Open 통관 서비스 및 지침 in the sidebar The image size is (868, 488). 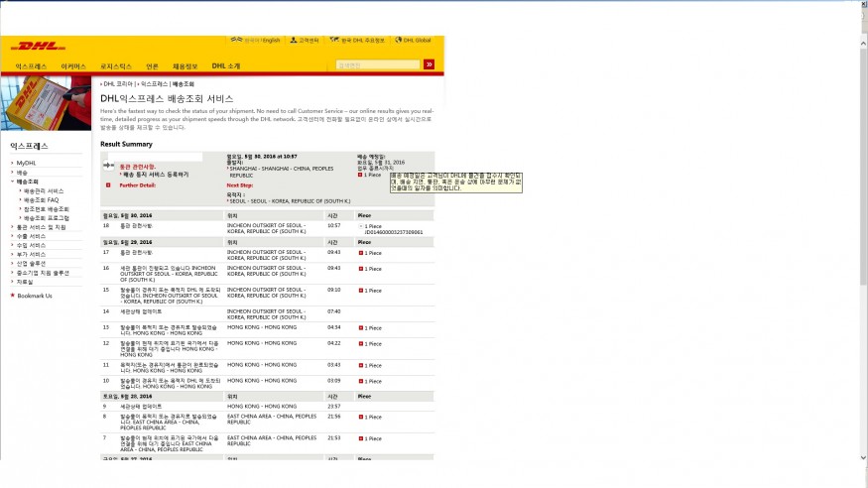[41, 227]
